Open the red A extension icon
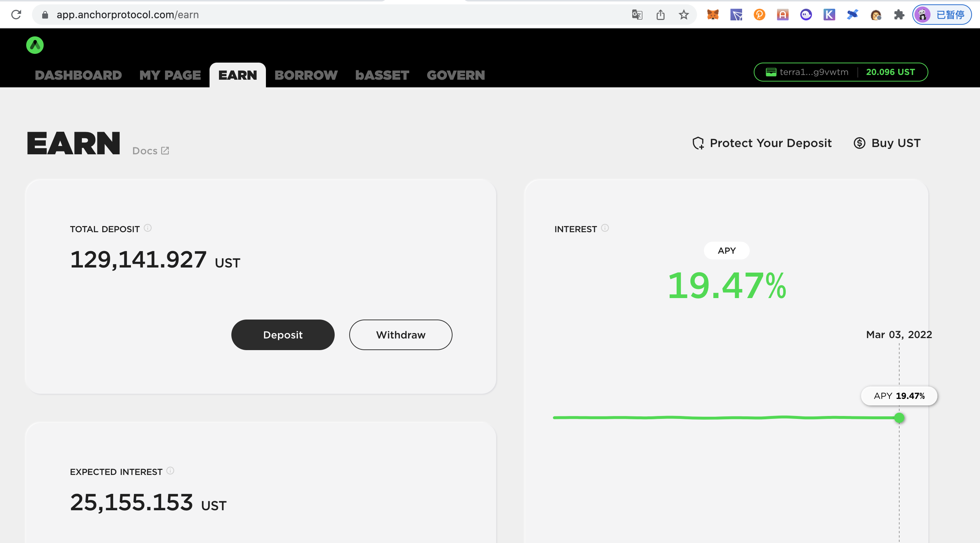 tap(782, 15)
